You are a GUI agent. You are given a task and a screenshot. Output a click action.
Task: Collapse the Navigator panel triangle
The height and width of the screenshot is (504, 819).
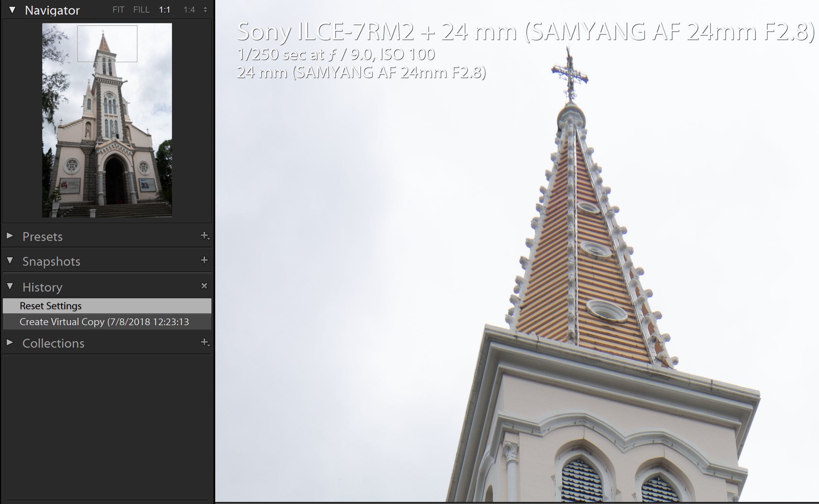pos(12,10)
